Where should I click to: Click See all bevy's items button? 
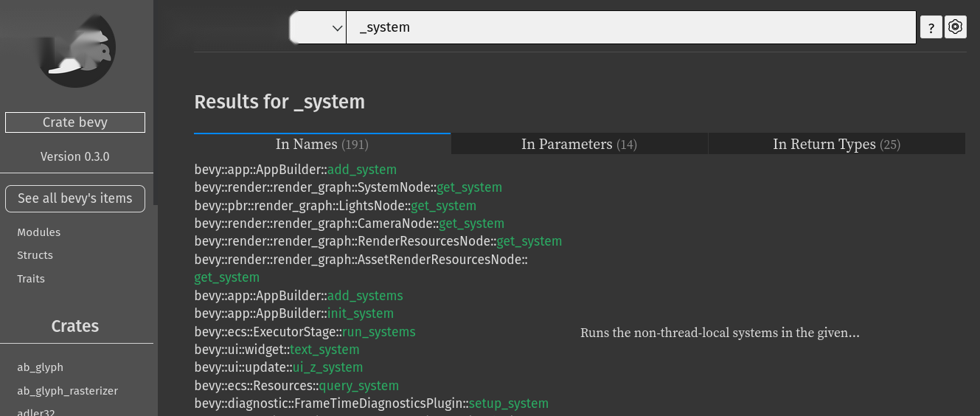[75, 198]
